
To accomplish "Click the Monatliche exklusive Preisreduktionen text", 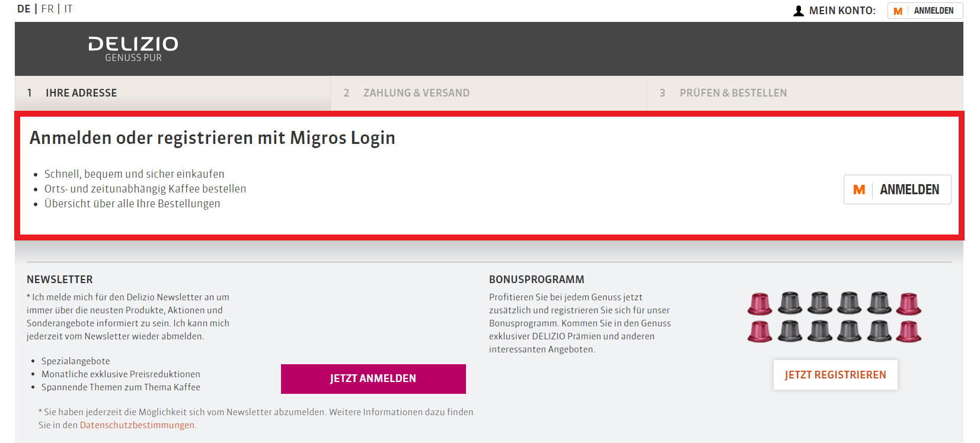I will coord(121,374).
